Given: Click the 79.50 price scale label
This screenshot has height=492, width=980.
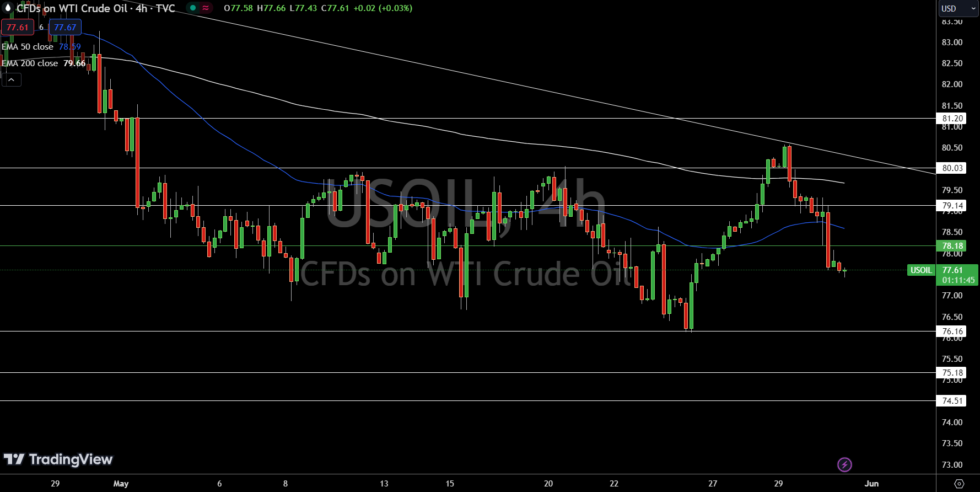Looking at the screenshot, I should point(952,190).
